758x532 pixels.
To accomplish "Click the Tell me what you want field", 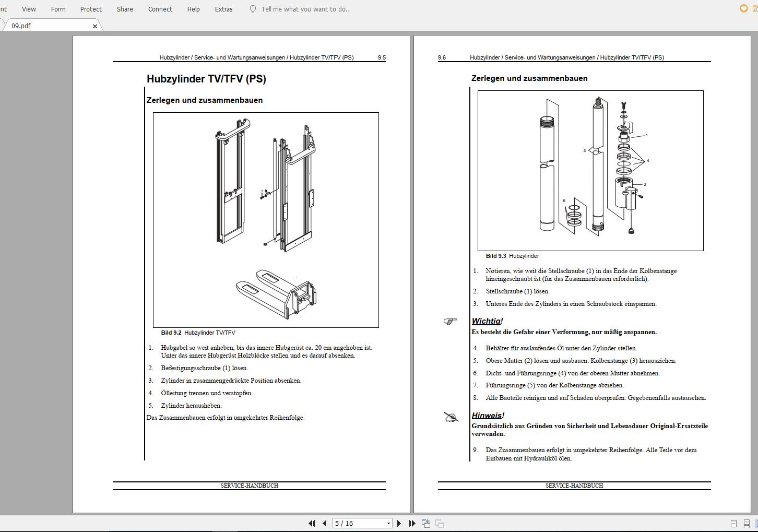I will (305, 9).
